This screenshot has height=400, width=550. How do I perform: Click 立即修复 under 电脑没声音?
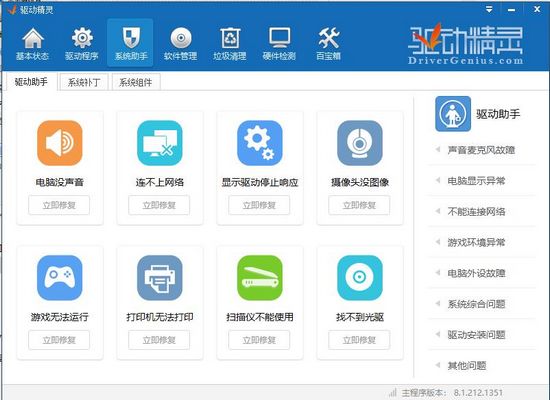59,205
